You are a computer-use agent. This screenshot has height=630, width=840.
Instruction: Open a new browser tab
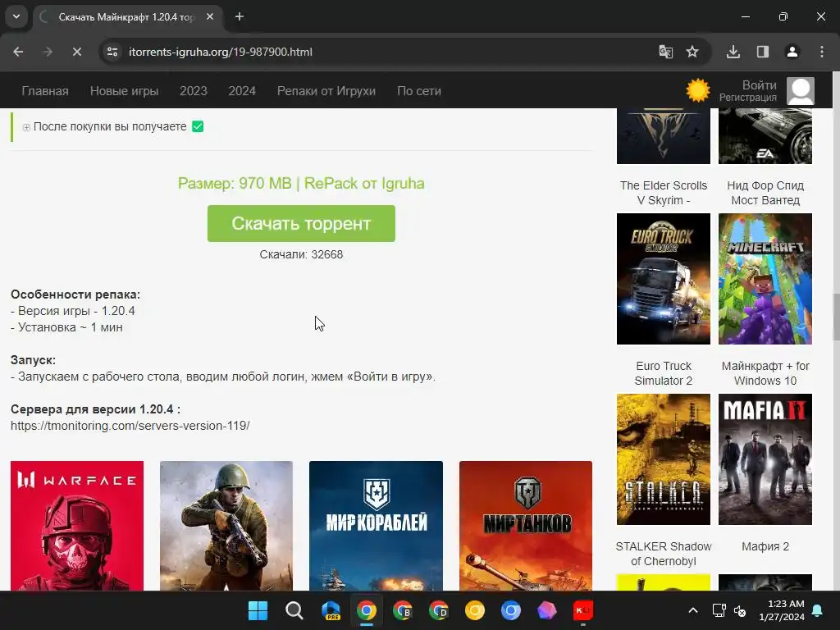click(x=240, y=16)
